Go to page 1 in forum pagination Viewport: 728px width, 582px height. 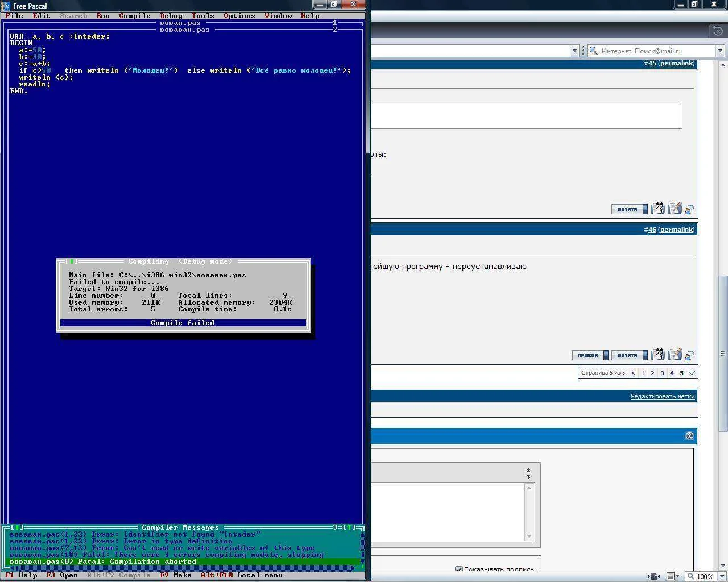pyautogui.click(x=643, y=373)
